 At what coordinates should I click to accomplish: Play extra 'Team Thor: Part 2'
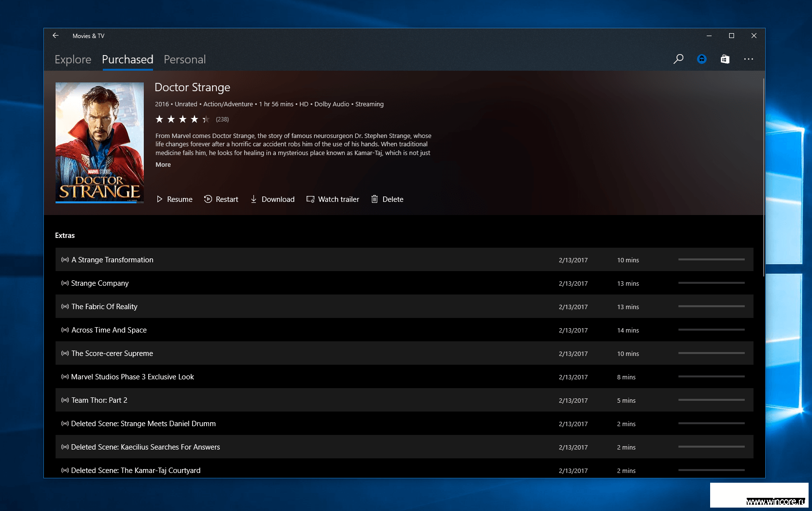pos(405,400)
